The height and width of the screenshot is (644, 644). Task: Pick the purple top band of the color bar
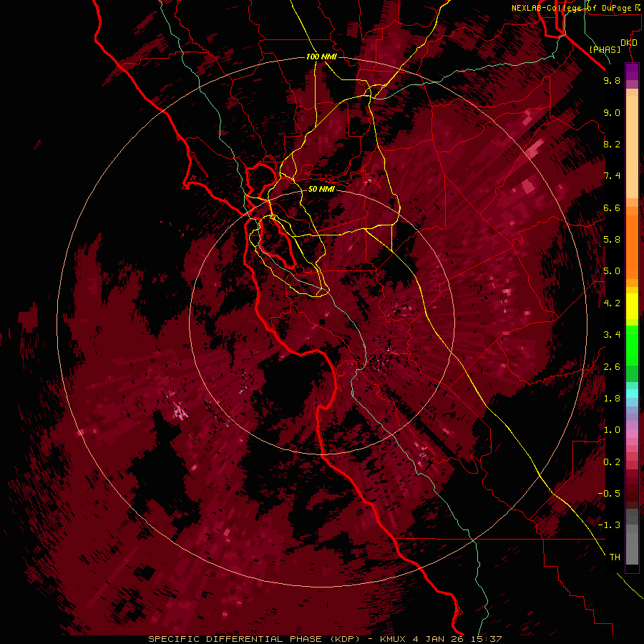click(x=632, y=72)
